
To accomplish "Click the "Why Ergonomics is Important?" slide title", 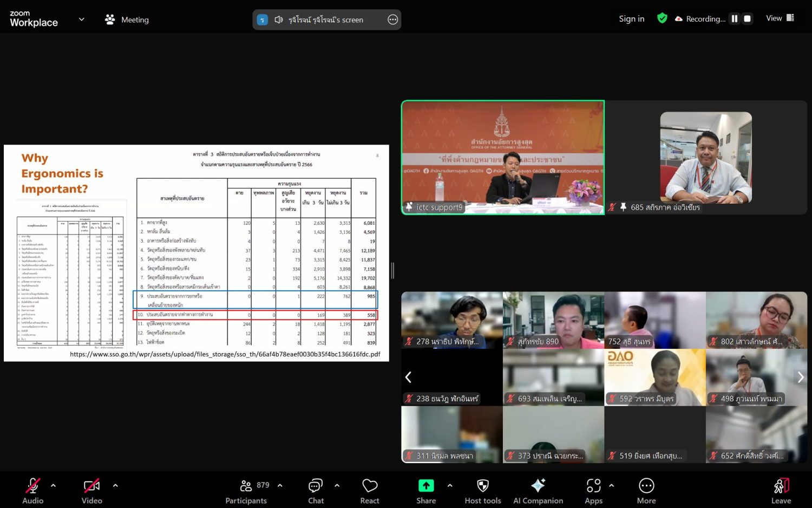I will pos(62,173).
